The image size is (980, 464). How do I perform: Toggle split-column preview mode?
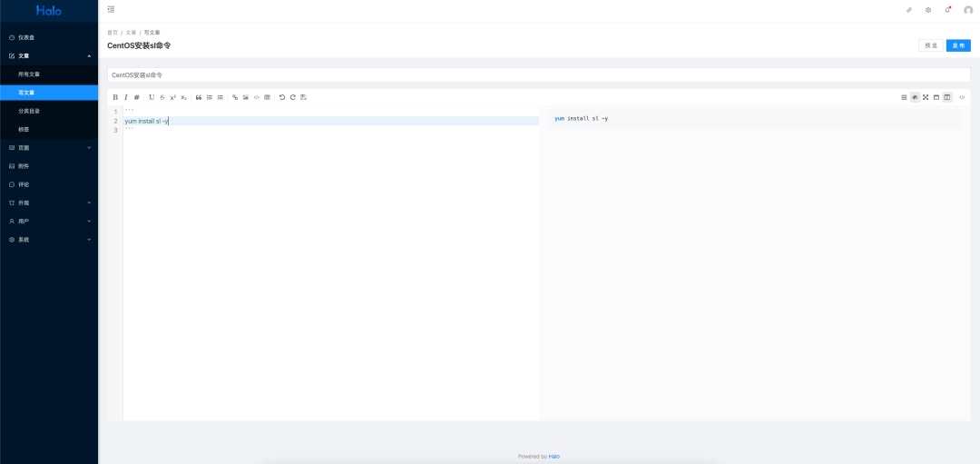(946, 97)
